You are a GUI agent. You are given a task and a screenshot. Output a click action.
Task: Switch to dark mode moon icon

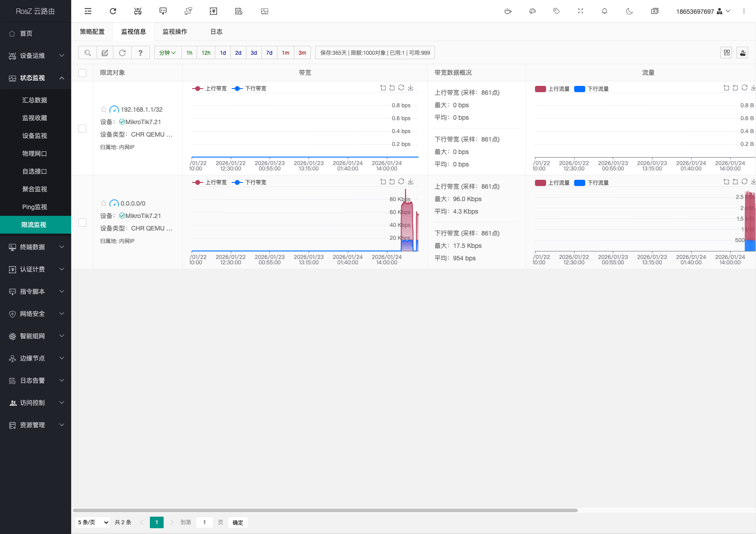coord(629,11)
